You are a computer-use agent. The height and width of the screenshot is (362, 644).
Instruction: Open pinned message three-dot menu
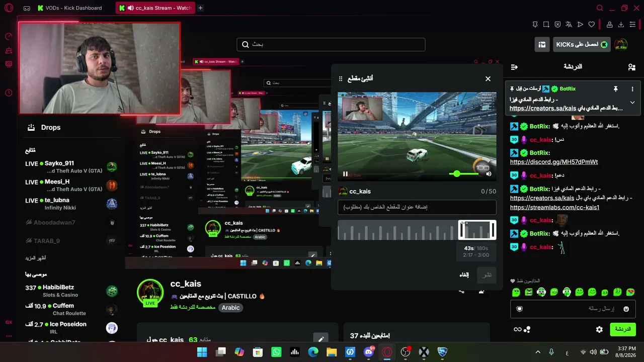(x=632, y=89)
